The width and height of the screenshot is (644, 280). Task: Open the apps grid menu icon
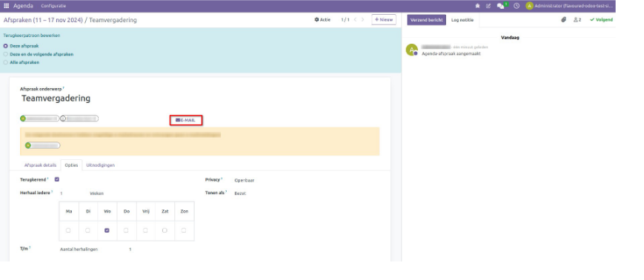(x=6, y=6)
